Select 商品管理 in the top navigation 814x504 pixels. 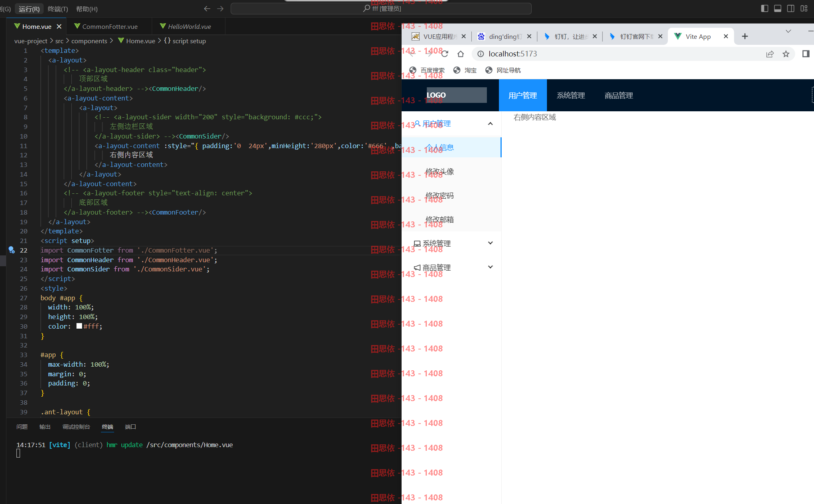point(619,95)
